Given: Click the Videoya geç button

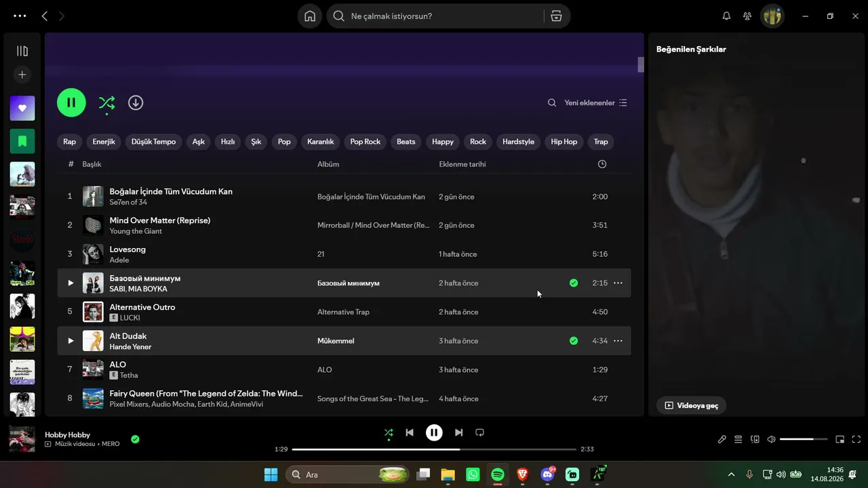Looking at the screenshot, I should click(x=691, y=405).
